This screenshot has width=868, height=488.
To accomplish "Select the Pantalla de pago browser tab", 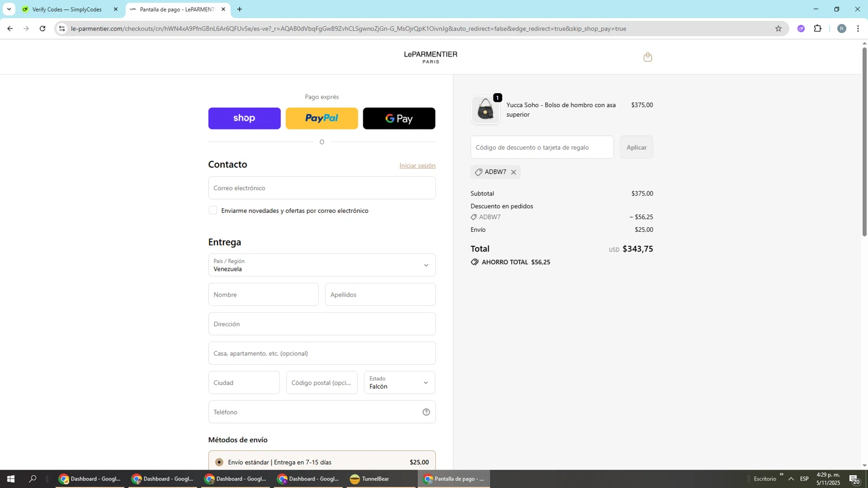I will click(176, 9).
